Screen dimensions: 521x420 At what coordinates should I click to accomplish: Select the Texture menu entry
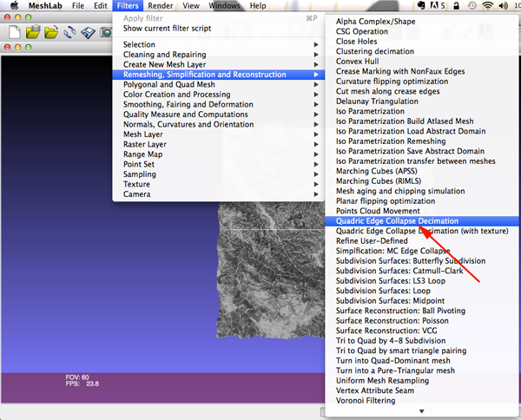pyautogui.click(x=218, y=184)
